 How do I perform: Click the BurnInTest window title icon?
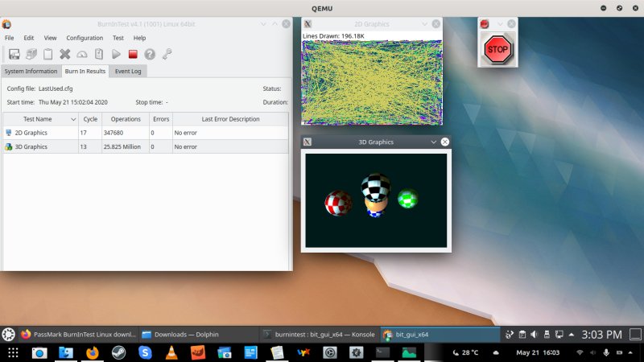6,24
